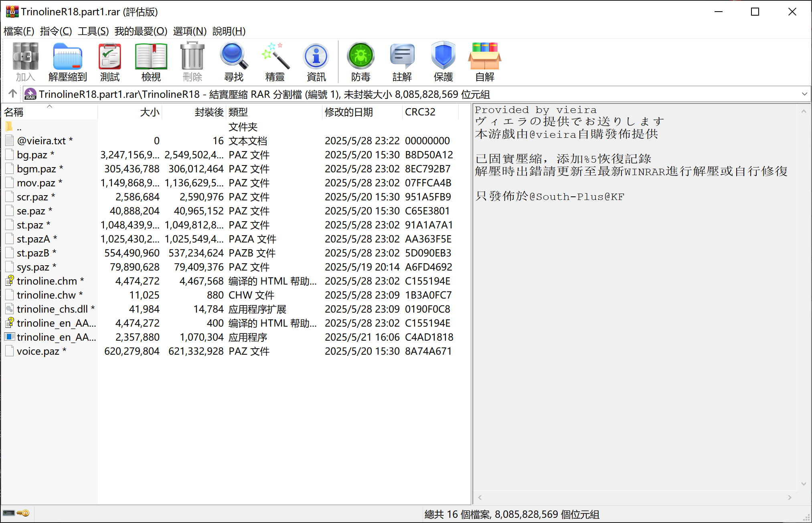Click the password key icon in status bar
The width and height of the screenshot is (812, 523).
(23, 513)
